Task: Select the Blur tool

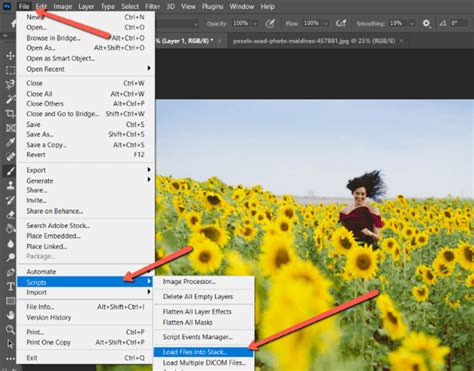Action: pos(10,243)
